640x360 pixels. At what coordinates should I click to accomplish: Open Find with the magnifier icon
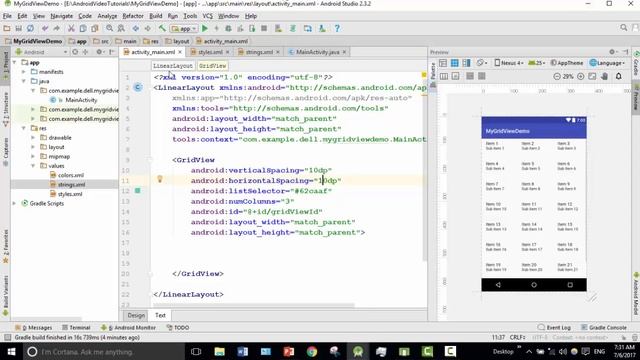click(x=109, y=29)
